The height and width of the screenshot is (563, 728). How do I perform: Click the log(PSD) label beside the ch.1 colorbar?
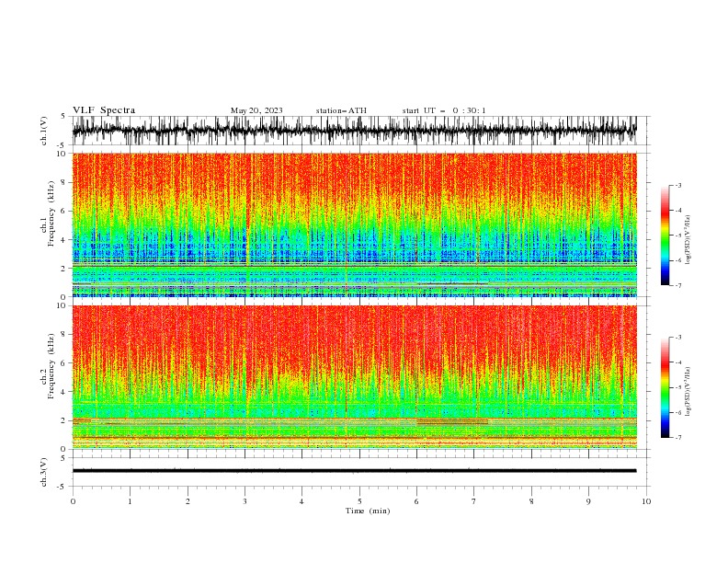(x=688, y=240)
